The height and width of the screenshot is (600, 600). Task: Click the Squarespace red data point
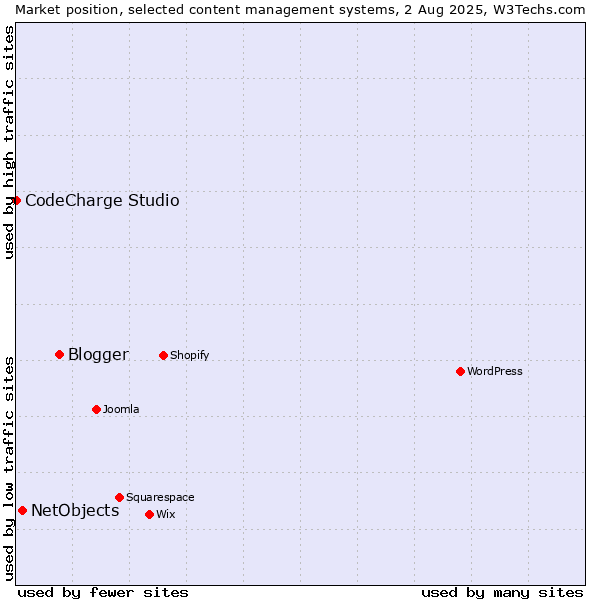(119, 497)
